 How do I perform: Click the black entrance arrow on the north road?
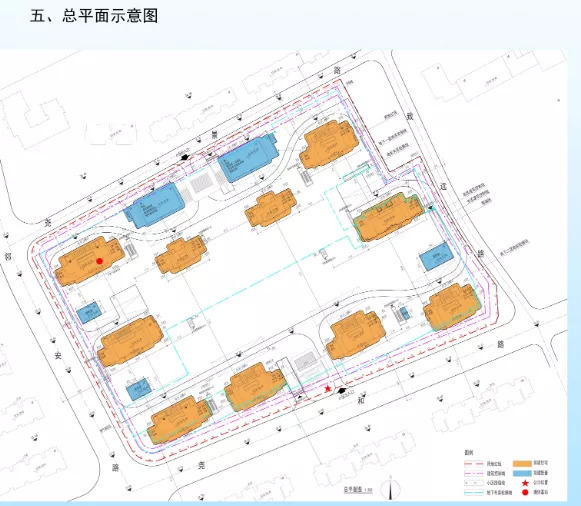tap(185, 157)
